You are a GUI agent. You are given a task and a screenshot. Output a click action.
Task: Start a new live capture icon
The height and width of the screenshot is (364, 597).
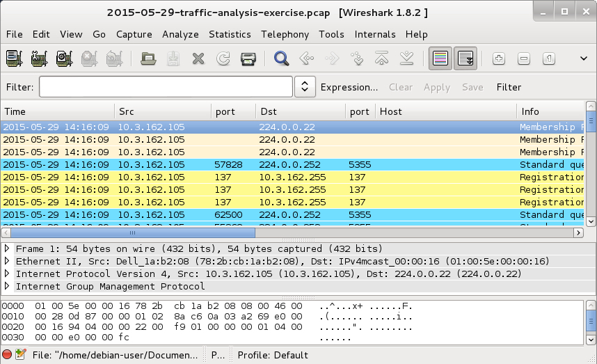(64, 58)
